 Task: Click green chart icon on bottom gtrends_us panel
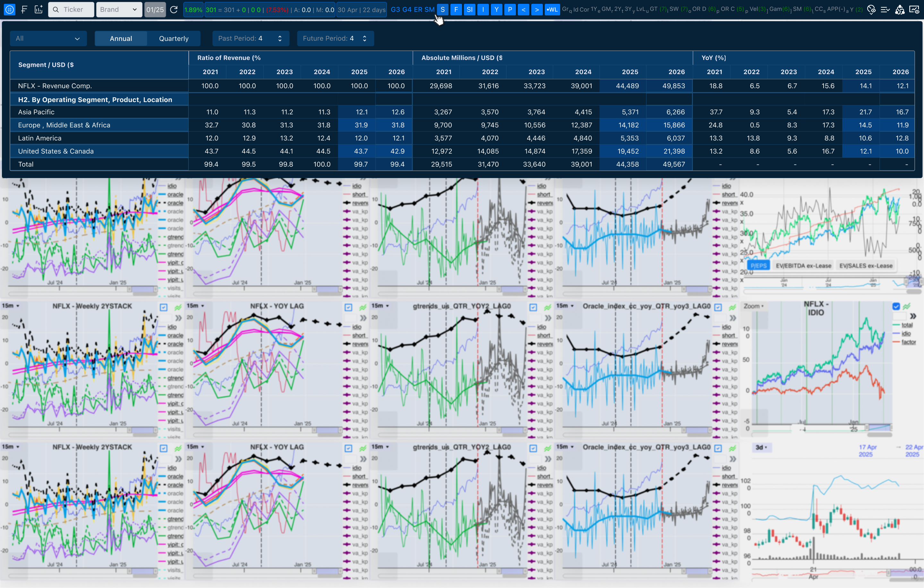tap(548, 448)
